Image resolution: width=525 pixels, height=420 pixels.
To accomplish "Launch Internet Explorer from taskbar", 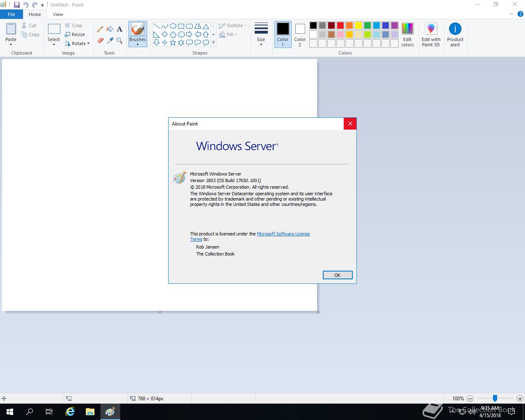I will click(70, 412).
